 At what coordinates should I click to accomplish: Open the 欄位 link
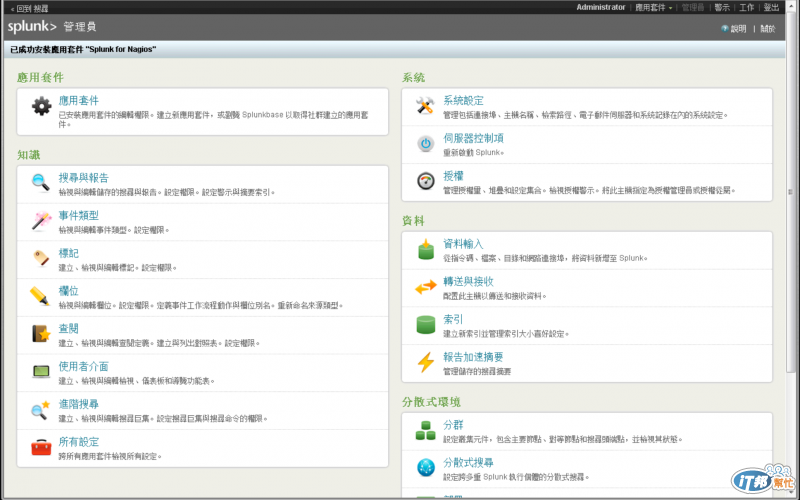[68, 291]
